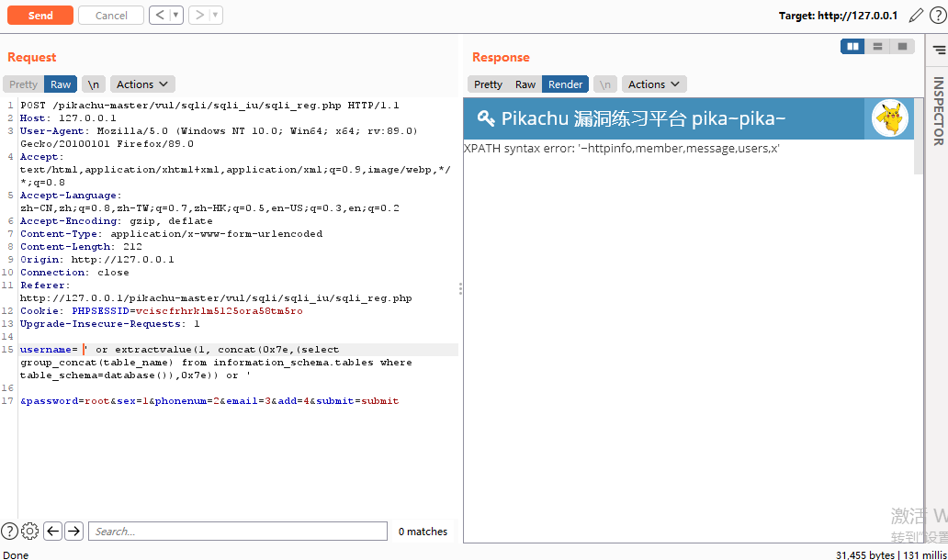Click the panel divider drag handle
Screen dimensions: 948x560
pyautogui.click(x=461, y=289)
